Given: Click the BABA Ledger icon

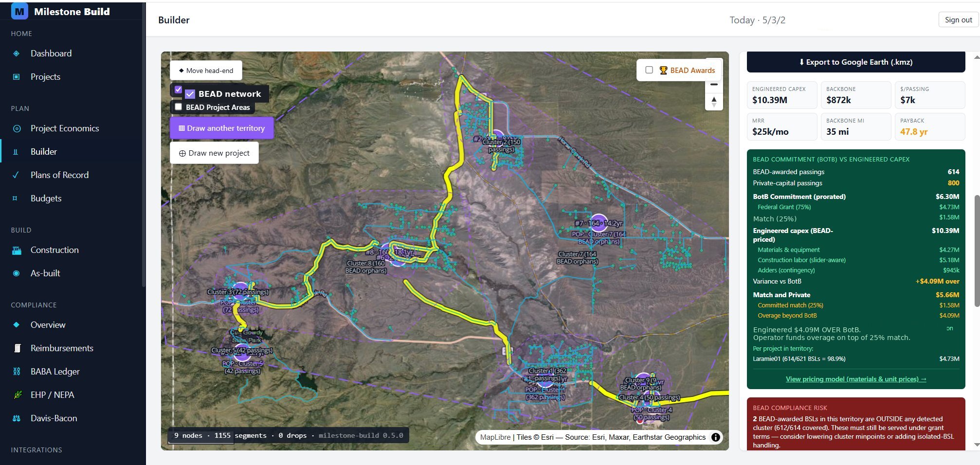Looking at the screenshot, I should point(17,372).
